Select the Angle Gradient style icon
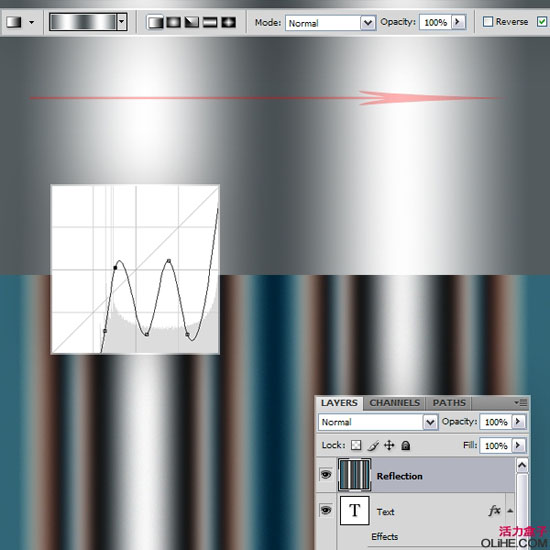The width and height of the screenshot is (550, 550). [192, 22]
